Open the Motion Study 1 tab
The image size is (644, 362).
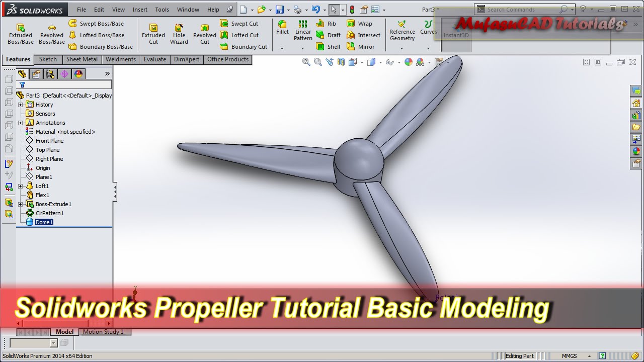[103, 332]
